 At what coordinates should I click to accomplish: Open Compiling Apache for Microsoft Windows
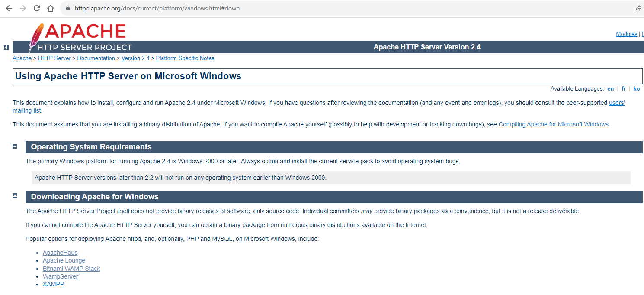(554, 124)
